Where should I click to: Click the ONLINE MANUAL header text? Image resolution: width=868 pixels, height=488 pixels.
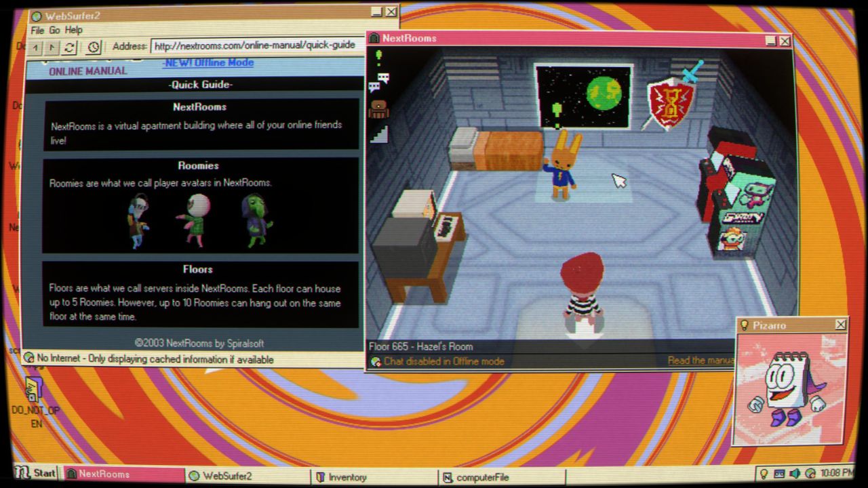87,71
